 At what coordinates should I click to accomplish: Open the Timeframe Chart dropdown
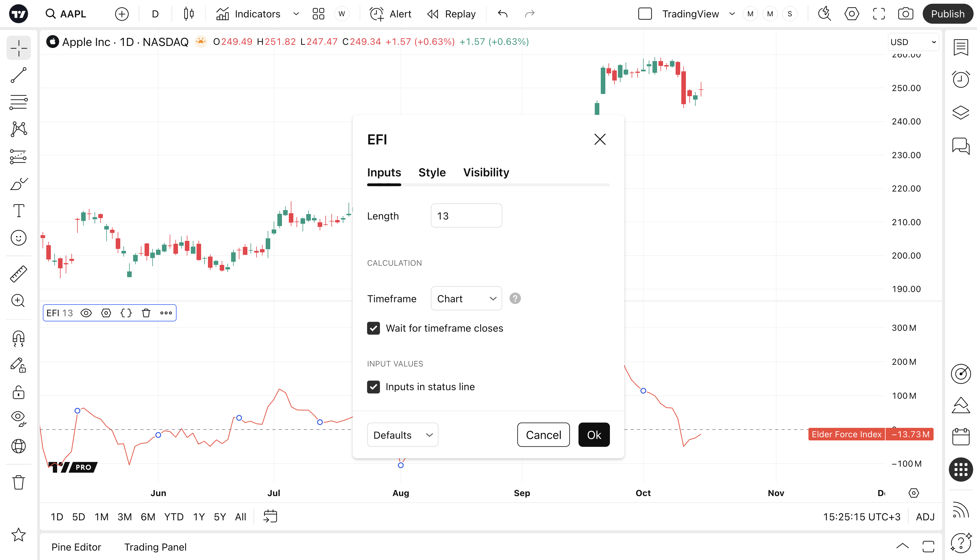466,299
